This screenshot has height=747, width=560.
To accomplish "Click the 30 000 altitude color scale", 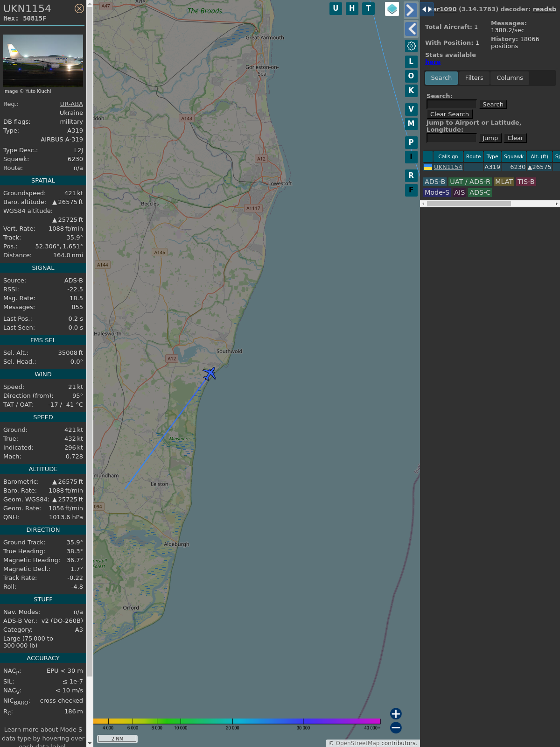I will point(303,728).
